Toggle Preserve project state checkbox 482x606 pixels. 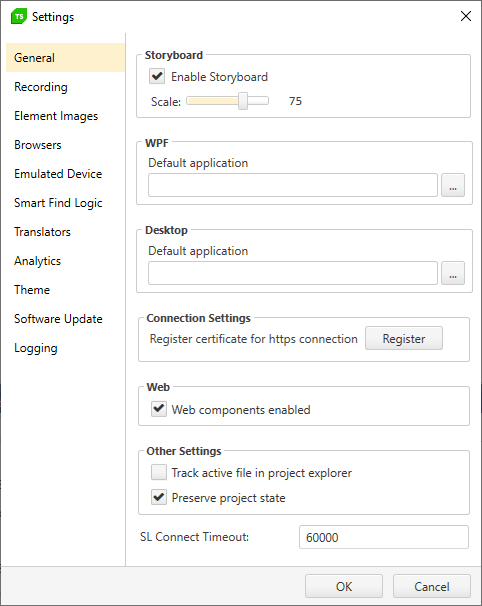(159, 497)
